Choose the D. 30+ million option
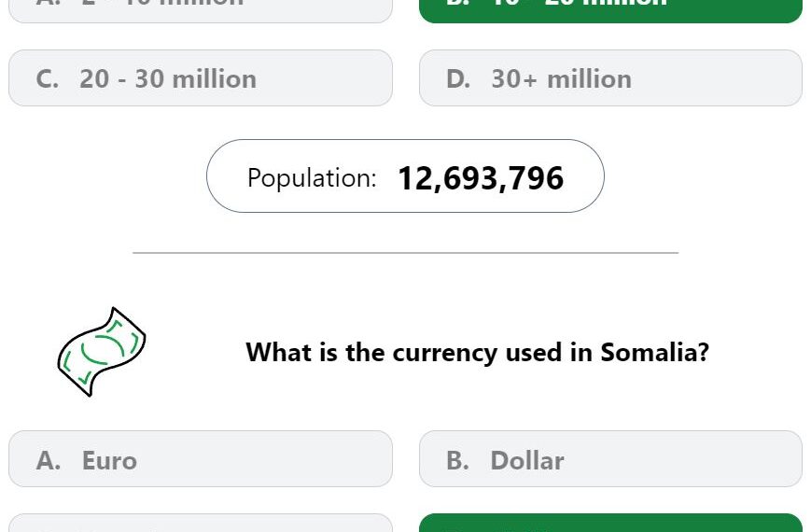Screen dimensions: 811x532 [611, 78]
